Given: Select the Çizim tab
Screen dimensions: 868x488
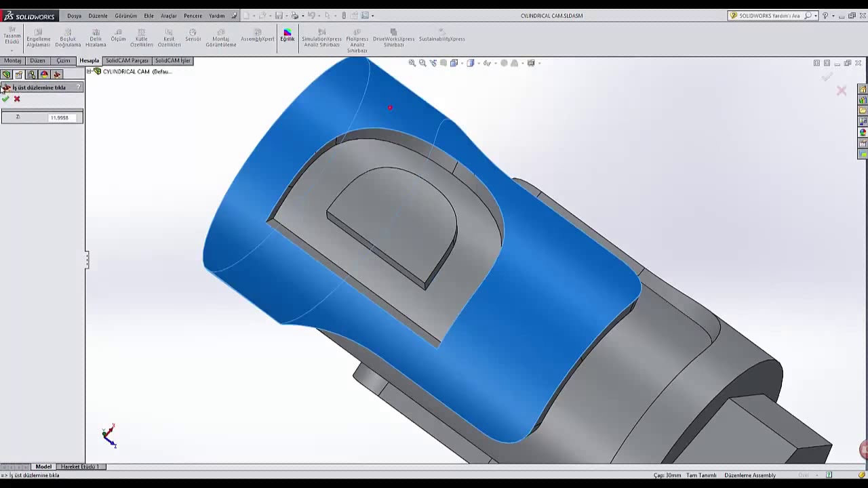Looking at the screenshot, I should point(63,61).
